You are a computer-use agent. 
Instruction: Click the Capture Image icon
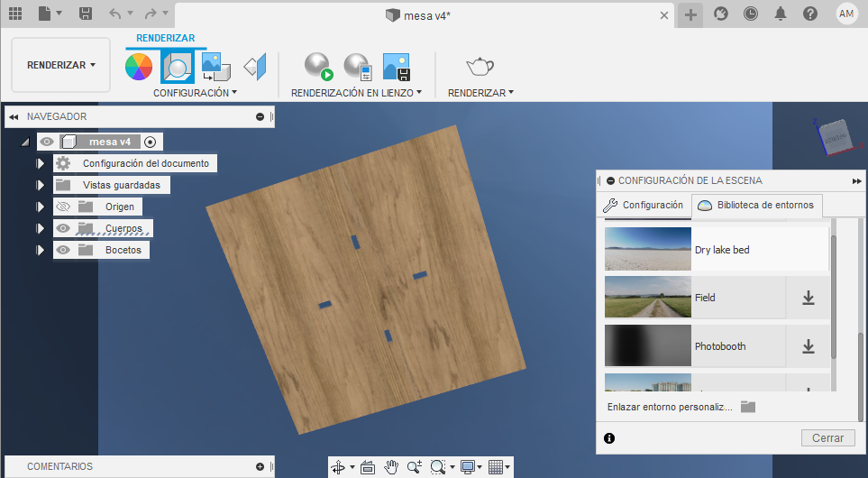pos(397,67)
